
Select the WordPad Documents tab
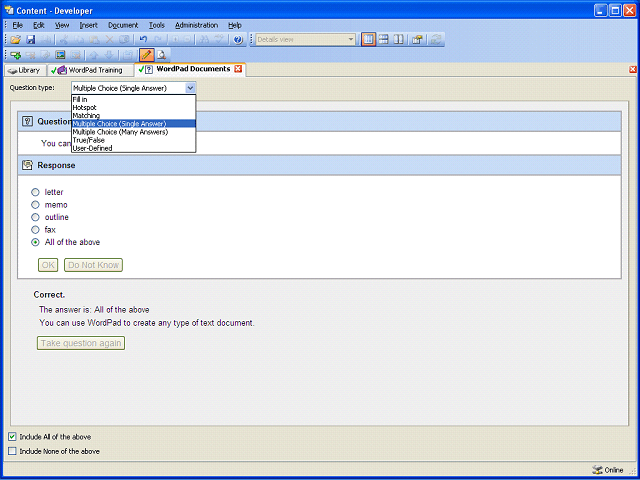coord(190,69)
